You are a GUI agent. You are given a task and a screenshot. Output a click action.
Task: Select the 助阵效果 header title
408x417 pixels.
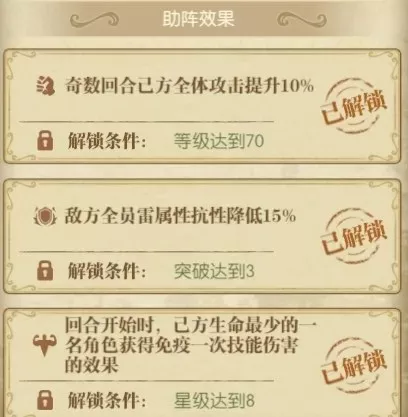click(x=198, y=19)
